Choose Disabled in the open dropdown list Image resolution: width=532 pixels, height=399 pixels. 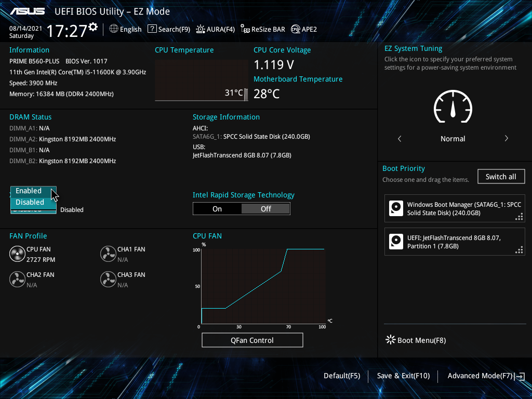click(x=33, y=202)
